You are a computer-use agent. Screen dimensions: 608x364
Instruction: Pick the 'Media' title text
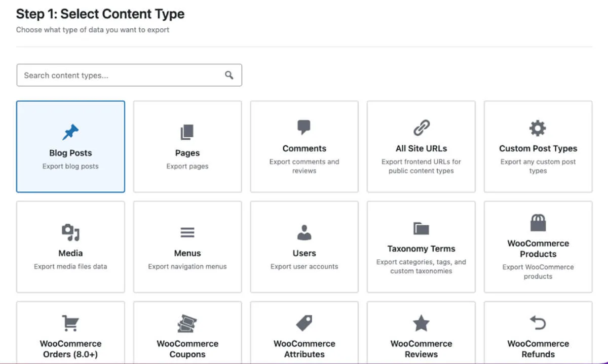[x=70, y=253]
